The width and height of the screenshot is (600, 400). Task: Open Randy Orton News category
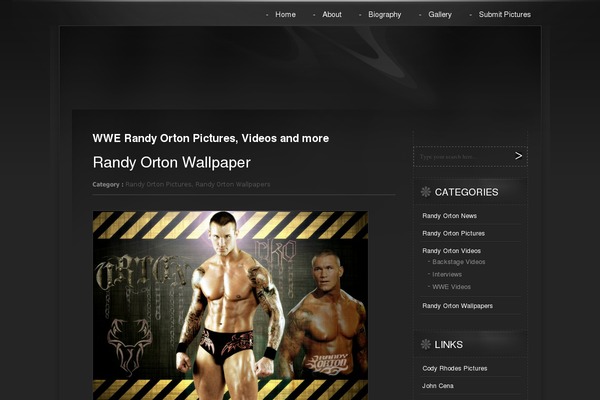450,216
